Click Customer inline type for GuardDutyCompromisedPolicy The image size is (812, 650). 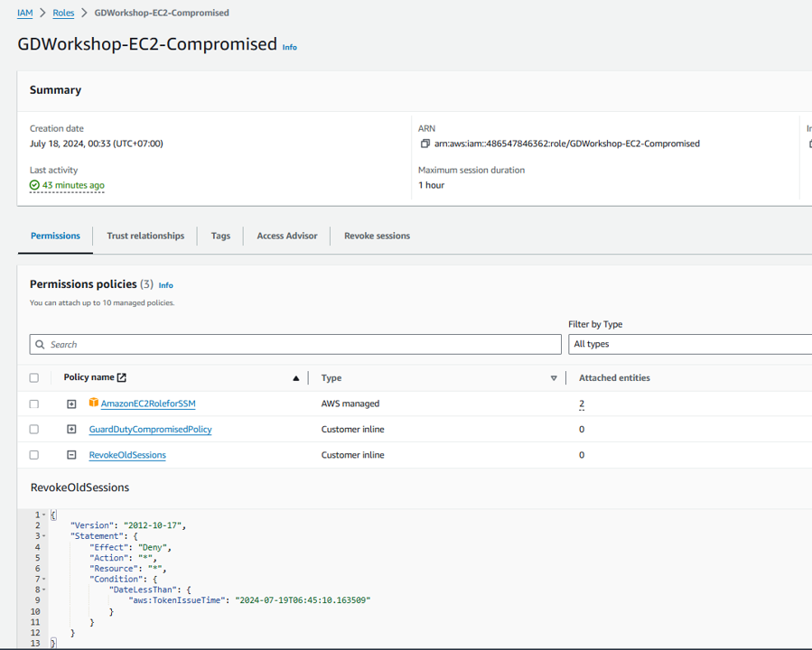352,429
